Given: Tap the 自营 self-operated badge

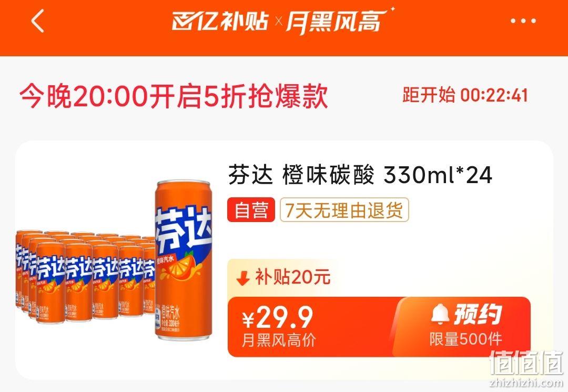Looking at the screenshot, I should pos(251,210).
